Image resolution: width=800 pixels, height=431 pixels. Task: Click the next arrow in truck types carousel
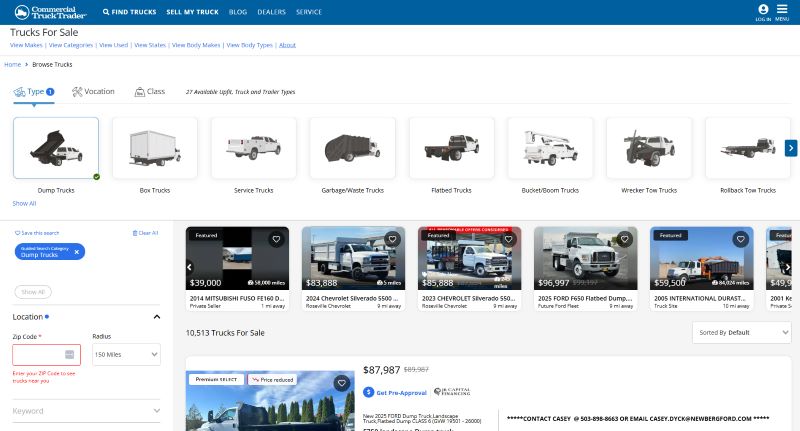point(791,148)
